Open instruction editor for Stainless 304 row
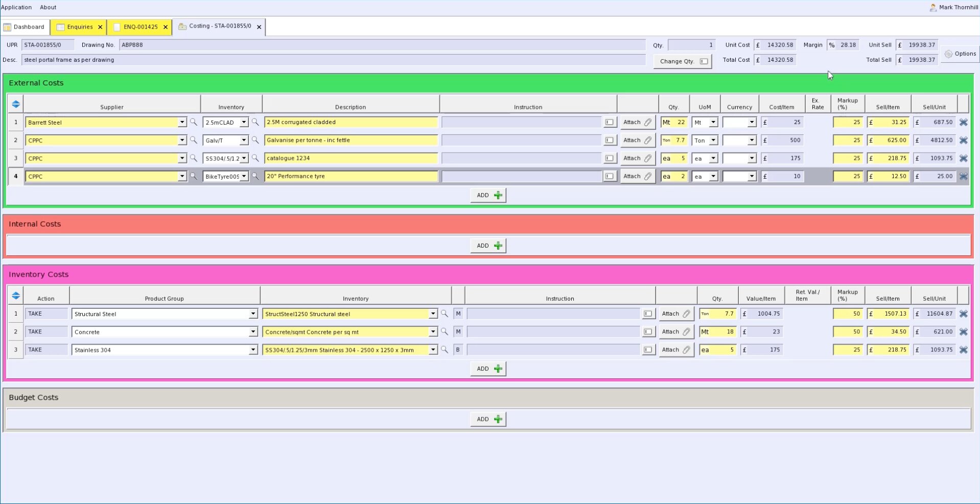This screenshot has height=504, width=980. (648, 350)
